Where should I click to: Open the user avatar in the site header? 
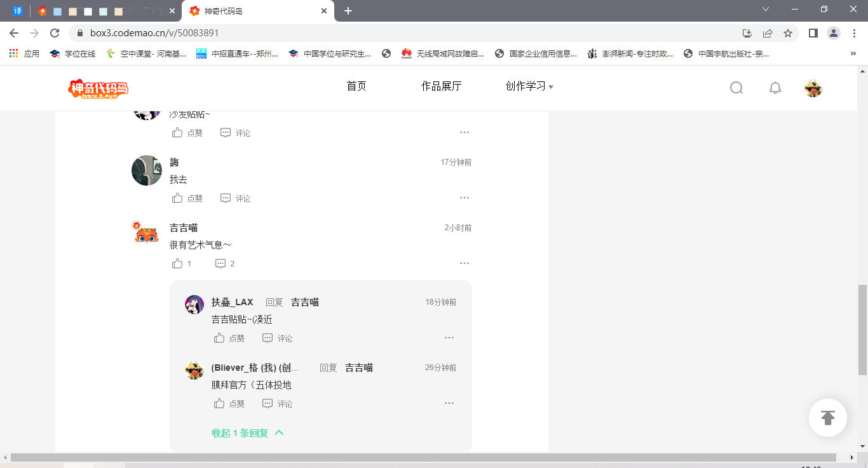pos(813,88)
